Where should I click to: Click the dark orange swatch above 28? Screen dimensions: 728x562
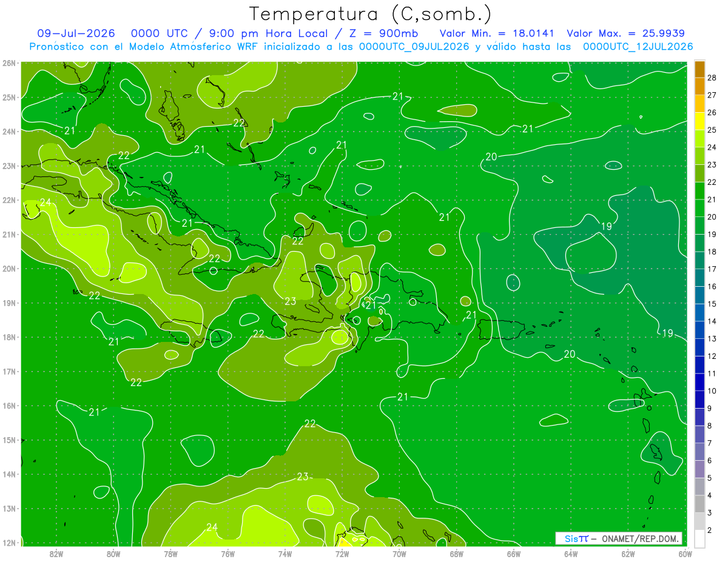pyautogui.click(x=699, y=69)
